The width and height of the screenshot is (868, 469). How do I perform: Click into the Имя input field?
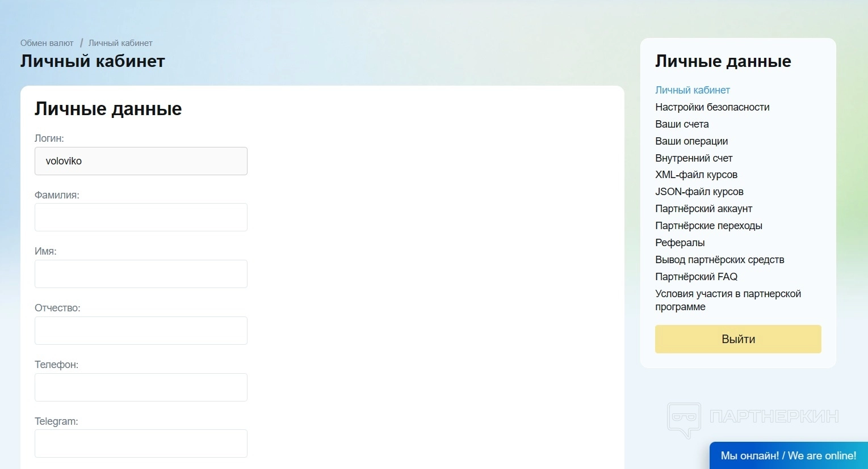tap(141, 274)
